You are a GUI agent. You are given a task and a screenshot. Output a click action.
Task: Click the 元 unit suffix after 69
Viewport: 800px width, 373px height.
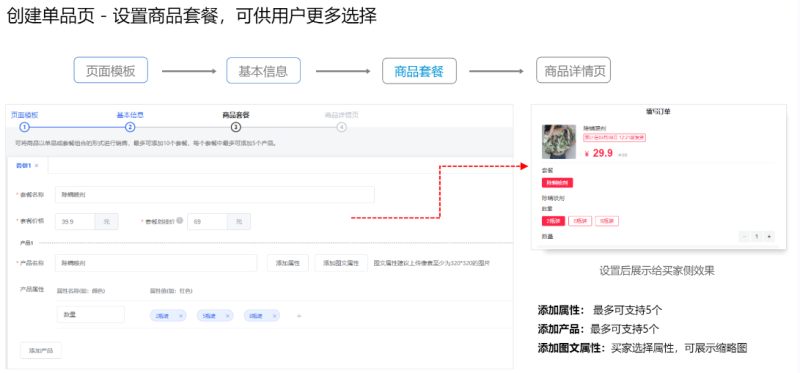click(x=239, y=221)
